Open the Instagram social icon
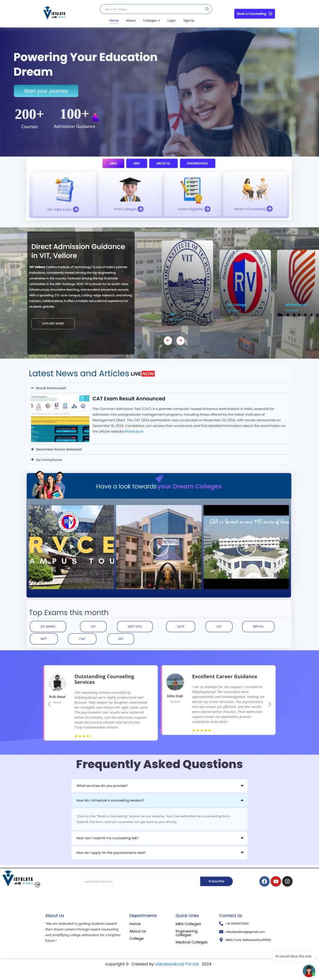This screenshot has width=319, height=980. coord(287,881)
